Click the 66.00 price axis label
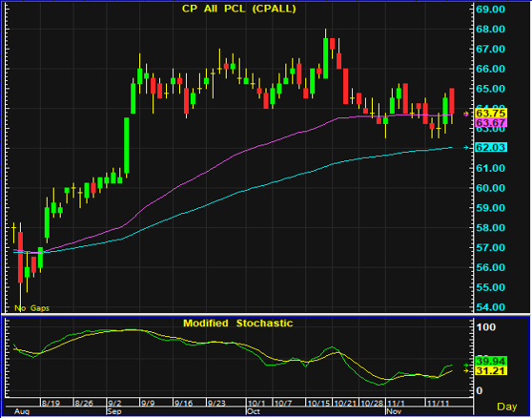This screenshot has height=418, width=532. tap(490, 69)
